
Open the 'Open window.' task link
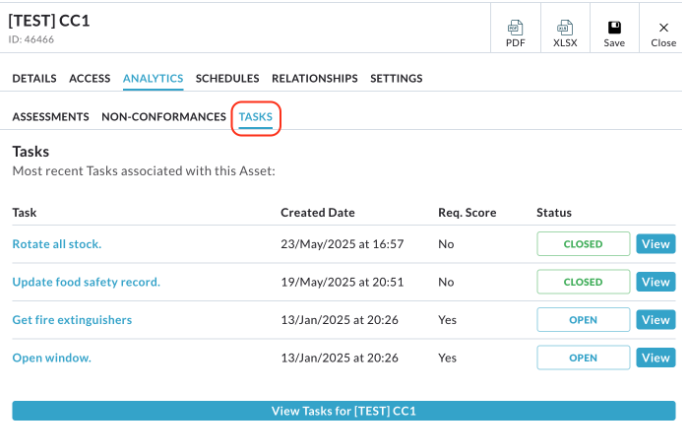tap(52, 358)
